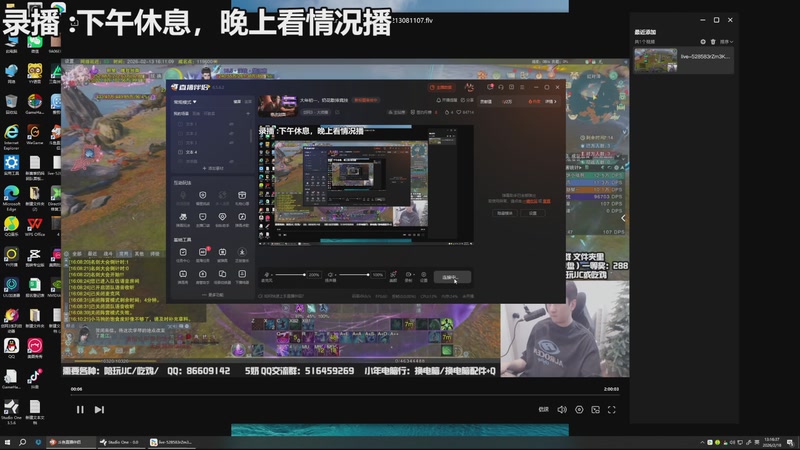Select the live-528583 video thumbnail
The height and width of the screenshot is (450, 800).
click(x=655, y=60)
